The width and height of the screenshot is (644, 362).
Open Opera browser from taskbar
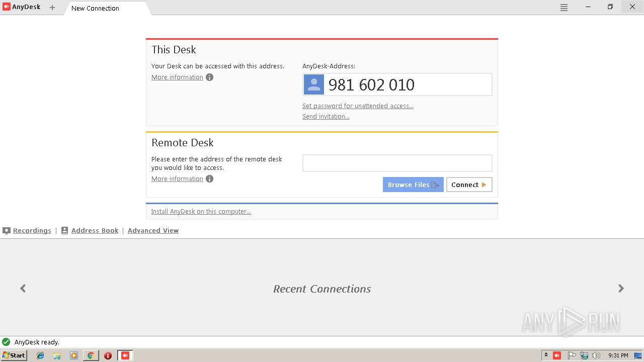click(x=108, y=355)
